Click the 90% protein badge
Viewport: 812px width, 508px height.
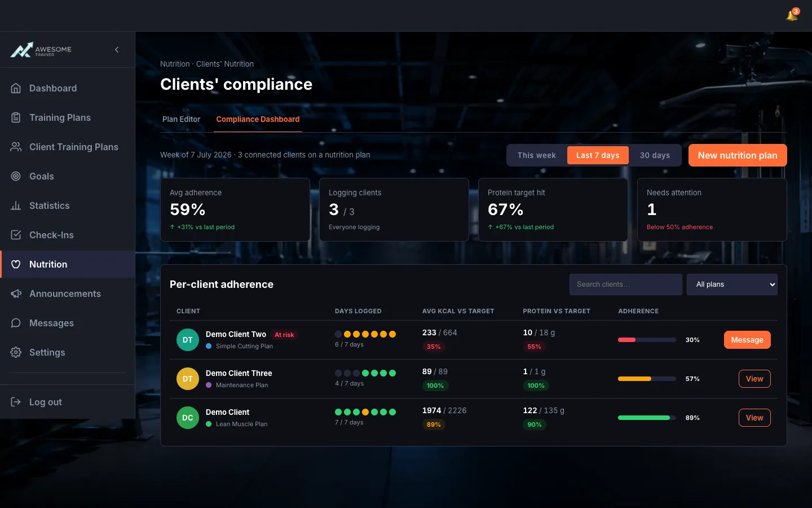pos(534,424)
